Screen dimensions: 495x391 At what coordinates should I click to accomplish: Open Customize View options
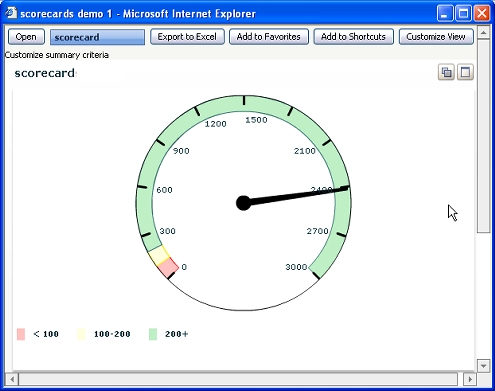[x=436, y=37]
